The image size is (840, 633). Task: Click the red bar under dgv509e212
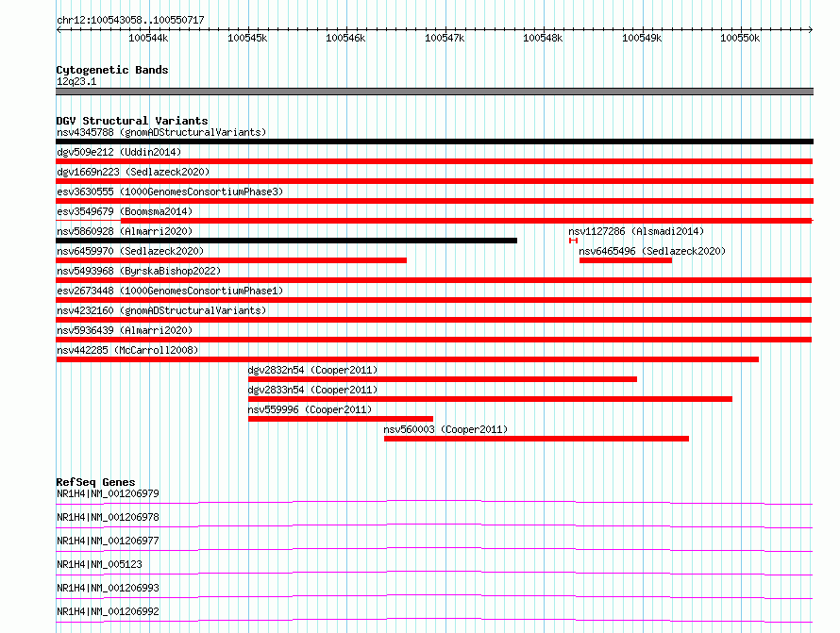click(x=434, y=161)
